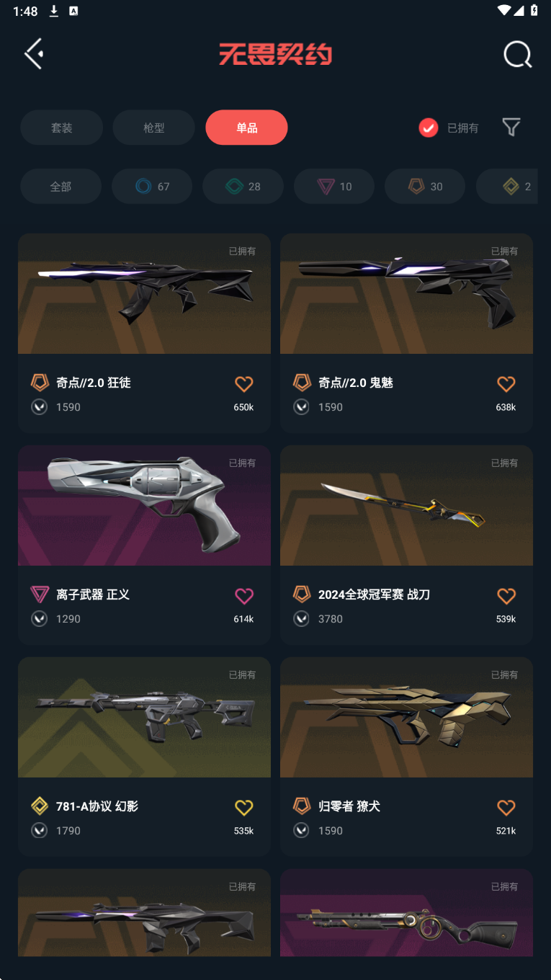Open the 离子武器 正义 revolver thumbnail
This screenshot has height=980, width=551.
point(144,505)
